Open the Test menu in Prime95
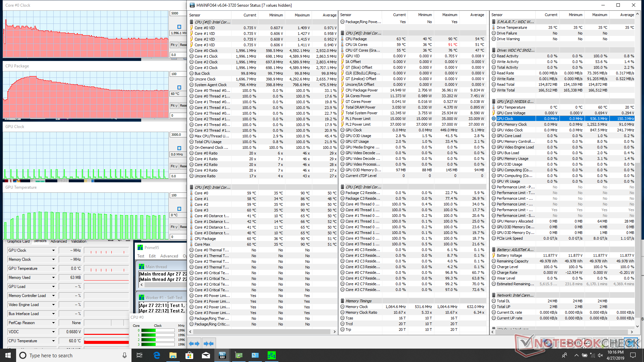The image size is (644, 362). 141,256
